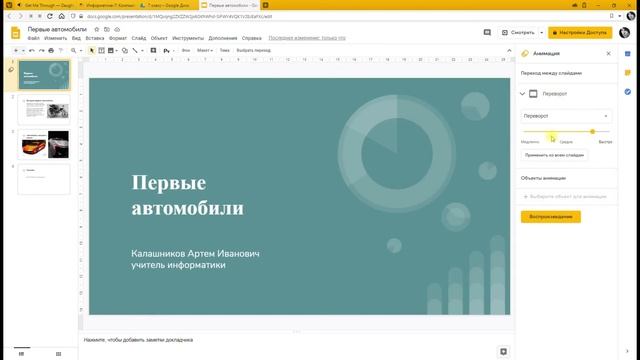
Task: Open the line type dropdown arrow
Action: 142,51
